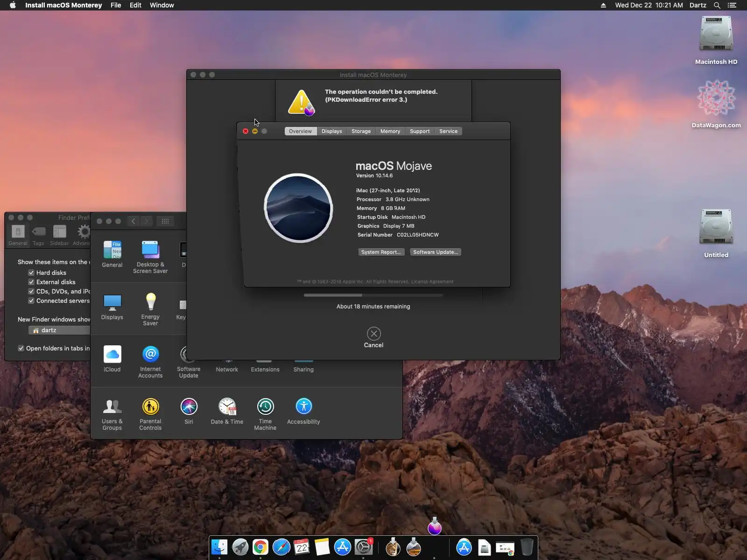Select the Macintosh HD desktop drive
This screenshot has height=560, width=747.
pyautogui.click(x=716, y=41)
